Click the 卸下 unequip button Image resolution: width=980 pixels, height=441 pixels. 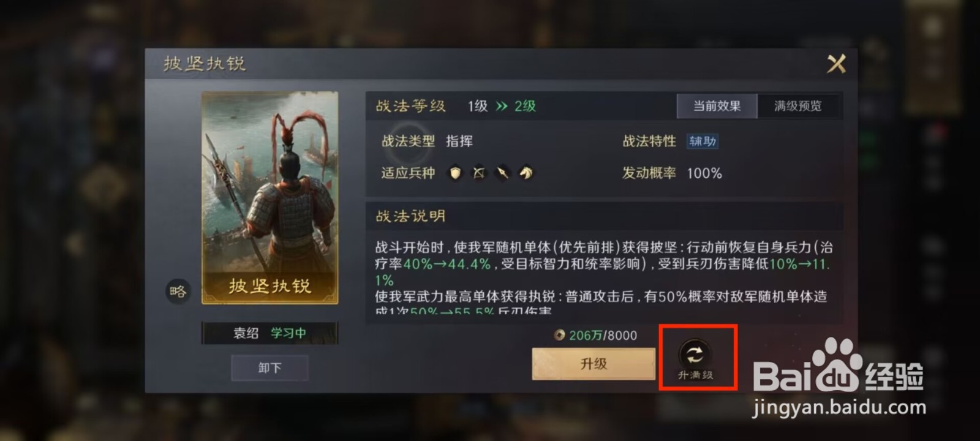tap(269, 368)
